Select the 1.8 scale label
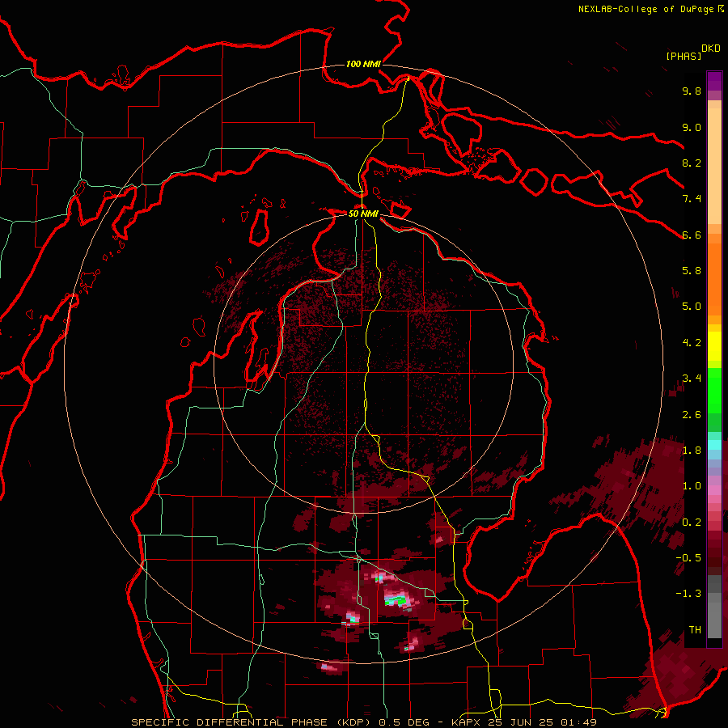 [692, 451]
